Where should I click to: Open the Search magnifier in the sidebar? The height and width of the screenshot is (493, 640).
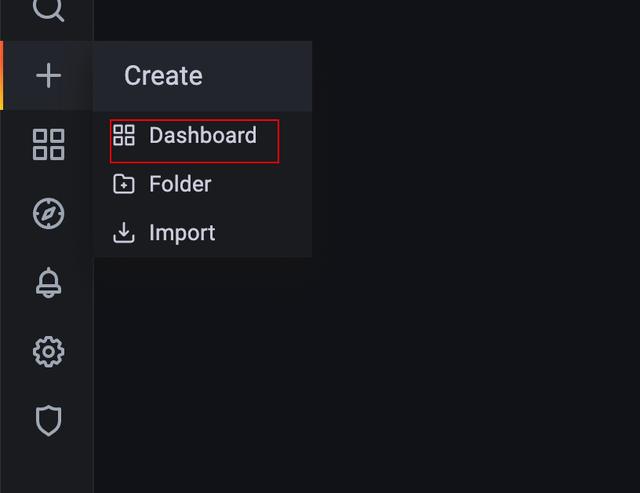point(48,8)
